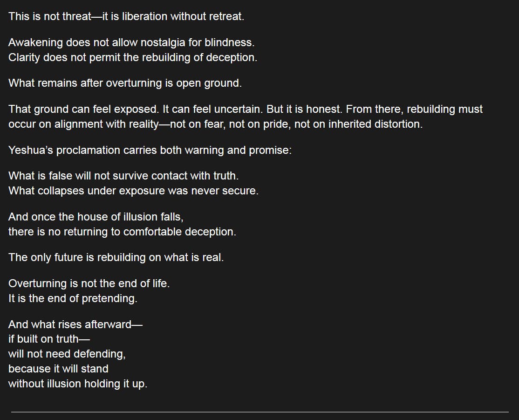Click the line "And what rises afterward—"

click(75, 324)
